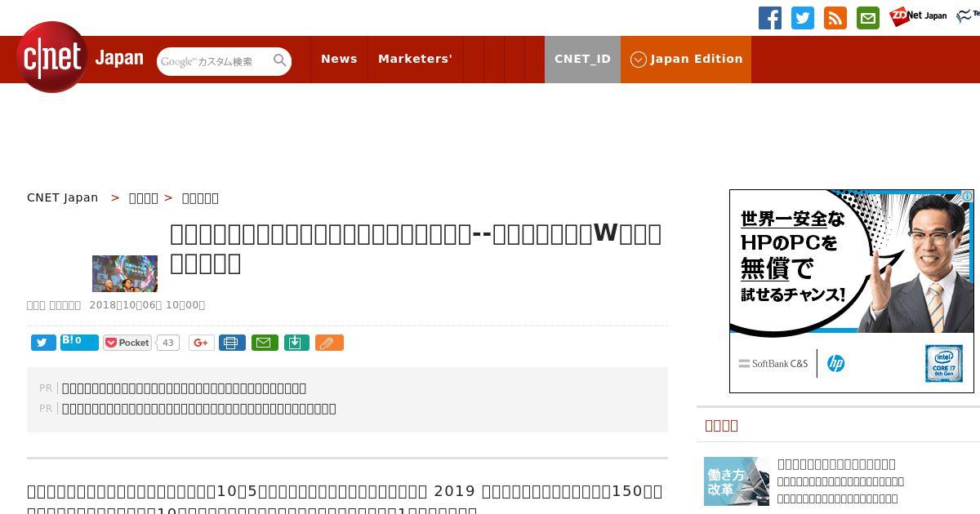980x514 pixels.
Task: Open the CNET_ID menu
Action: 582,59
